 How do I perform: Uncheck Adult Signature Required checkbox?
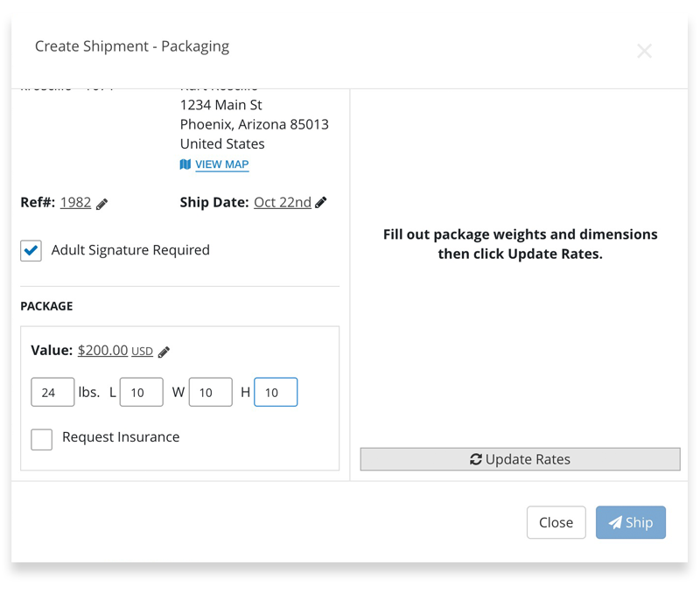[x=31, y=251]
